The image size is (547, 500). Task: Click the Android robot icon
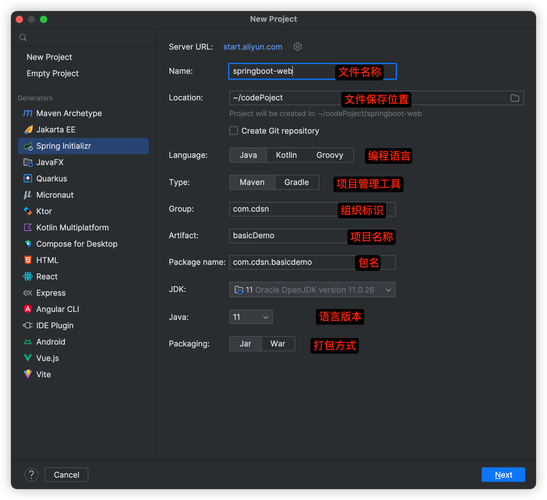click(x=28, y=342)
